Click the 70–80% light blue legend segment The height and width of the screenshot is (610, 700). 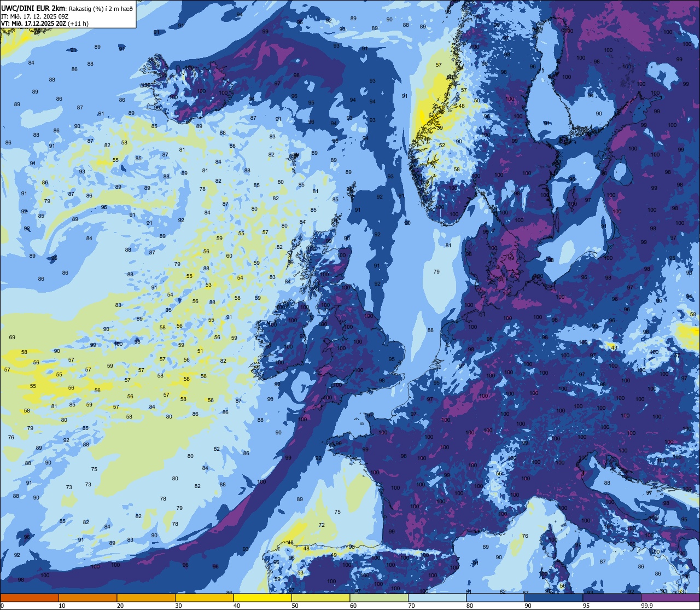(437, 597)
